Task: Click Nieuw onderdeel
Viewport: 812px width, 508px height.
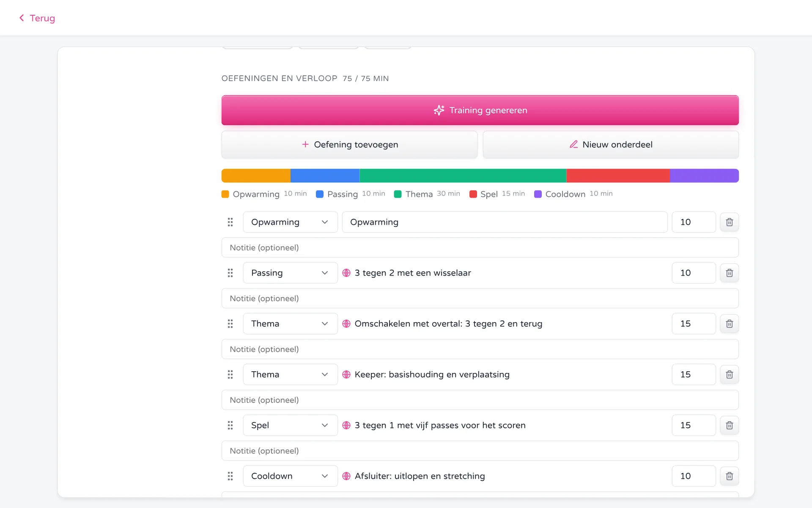Action: 611,144
